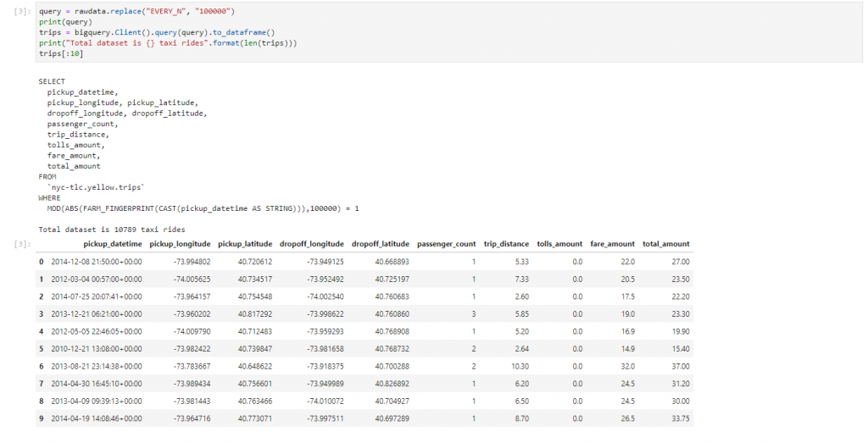Click the pickup_datetime column header

(113, 244)
